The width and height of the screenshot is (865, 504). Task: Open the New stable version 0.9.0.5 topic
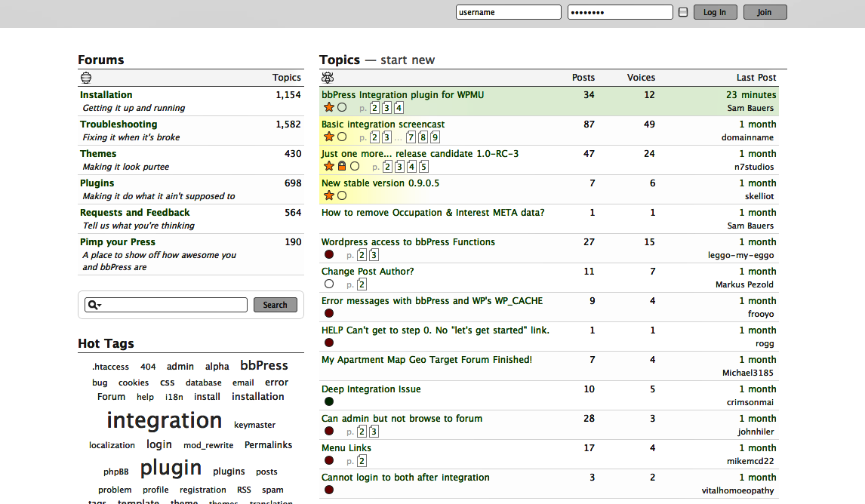click(x=380, y=183)
